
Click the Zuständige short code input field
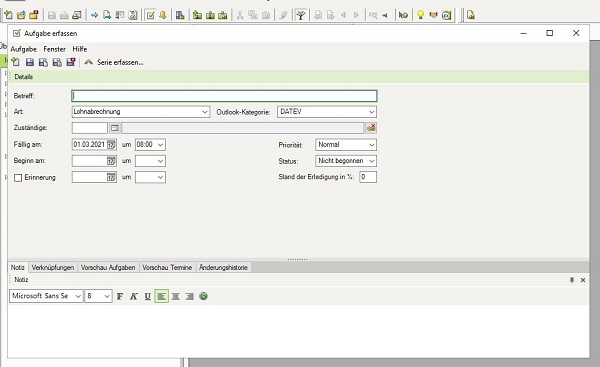[90, 128]
